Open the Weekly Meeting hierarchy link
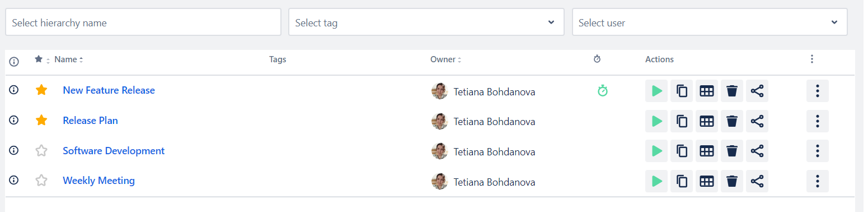The width and height of the screenshot is (868, 212). click(98, 181)
